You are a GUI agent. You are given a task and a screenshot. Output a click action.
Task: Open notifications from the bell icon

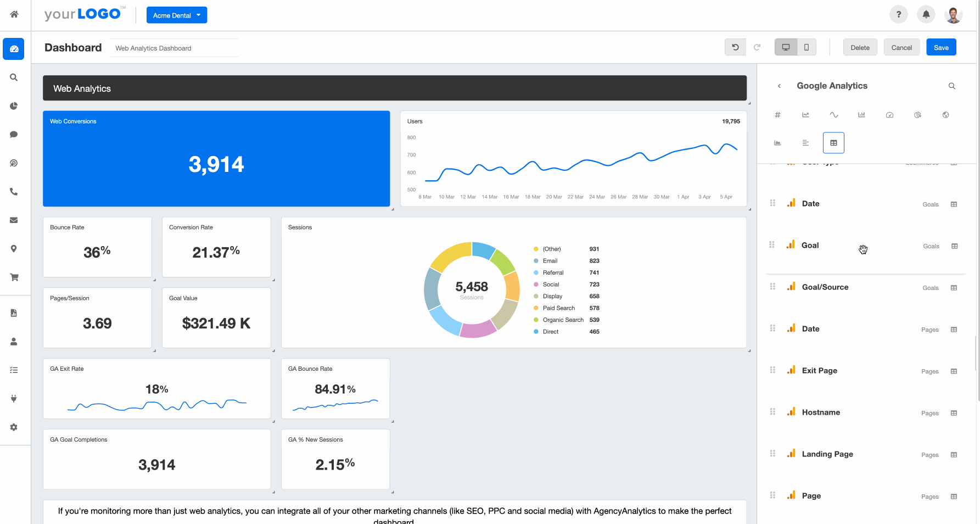(926, 14)
